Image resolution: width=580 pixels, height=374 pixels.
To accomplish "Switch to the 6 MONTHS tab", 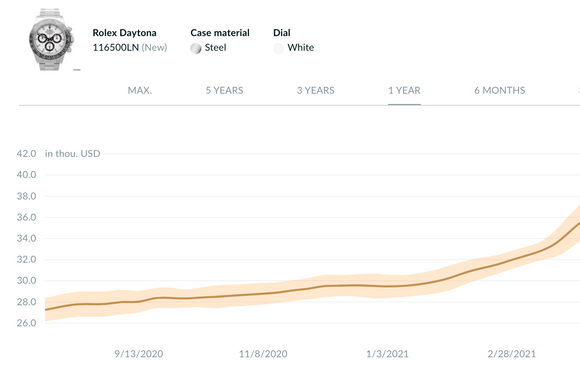I will (x=500, y=90).
